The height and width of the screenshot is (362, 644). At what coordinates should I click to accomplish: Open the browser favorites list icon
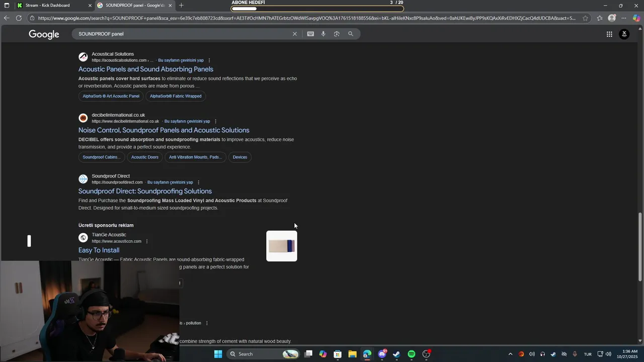tap(600, 18)
